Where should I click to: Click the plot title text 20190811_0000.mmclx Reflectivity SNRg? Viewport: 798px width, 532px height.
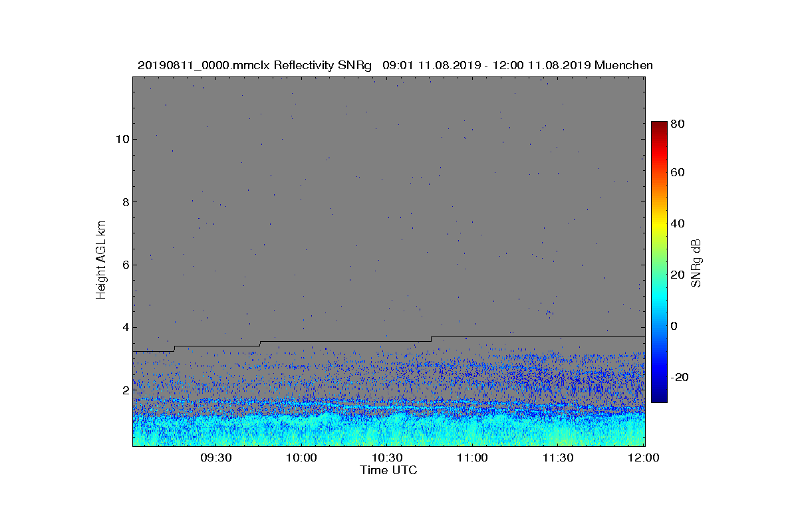(x=253, y=65)
